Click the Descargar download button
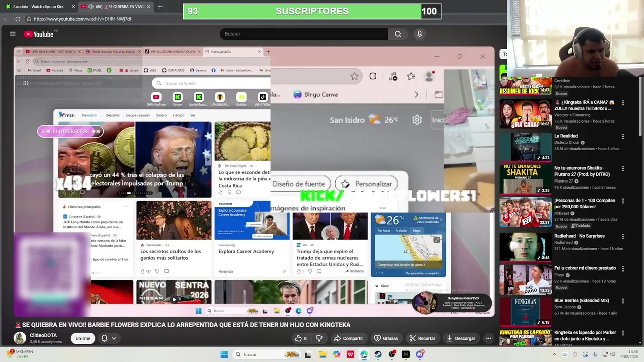644x362 pixels. tap(461, 338)
